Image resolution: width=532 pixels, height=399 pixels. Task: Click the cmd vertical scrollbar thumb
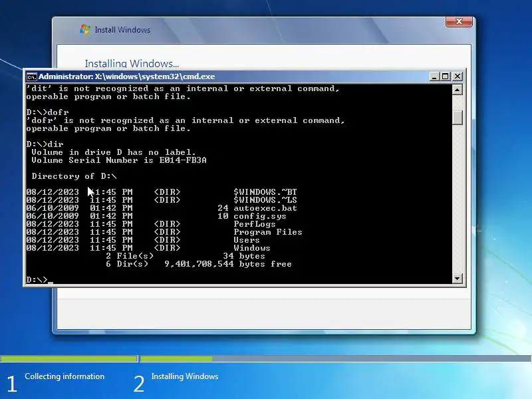pyautogui.click(x=458, y=118)
